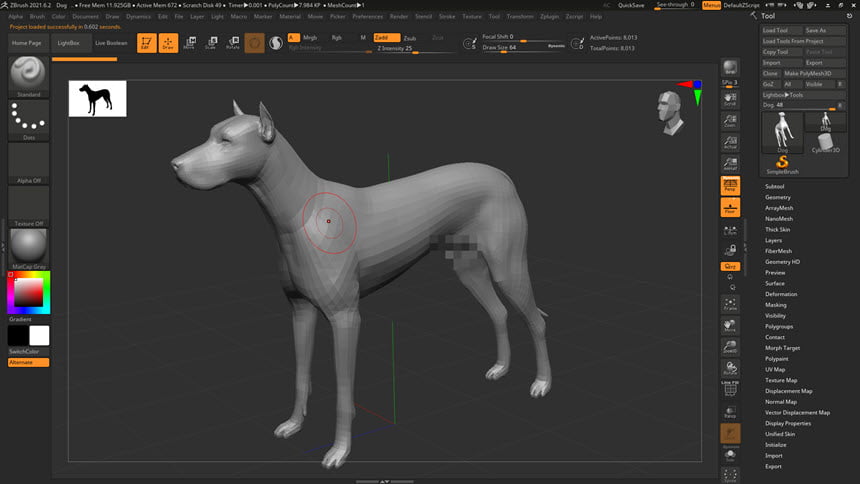The image size is (860, 484).
Task: Toggle the Floor grid display
Action: tap(730, 207)
